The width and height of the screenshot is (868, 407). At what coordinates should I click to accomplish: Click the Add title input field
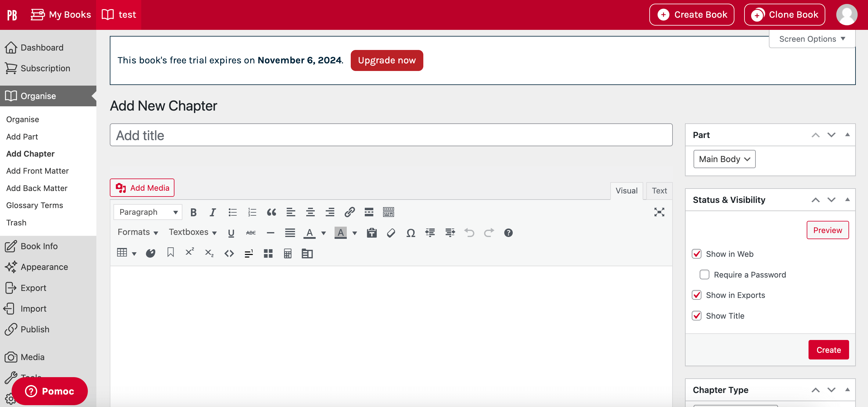391,135
